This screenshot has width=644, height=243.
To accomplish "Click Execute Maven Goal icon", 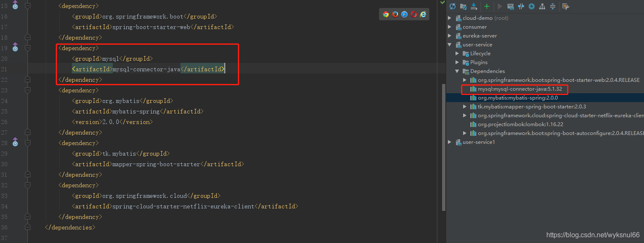I will pos(510,6).
